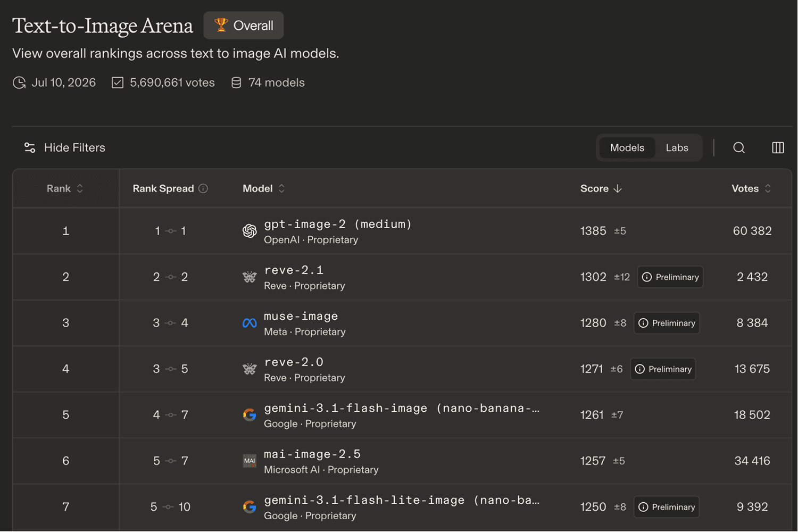Click the Meta logo beside muse-image
Viewport: 798px width, 532px height.
[x=250, y=323]
